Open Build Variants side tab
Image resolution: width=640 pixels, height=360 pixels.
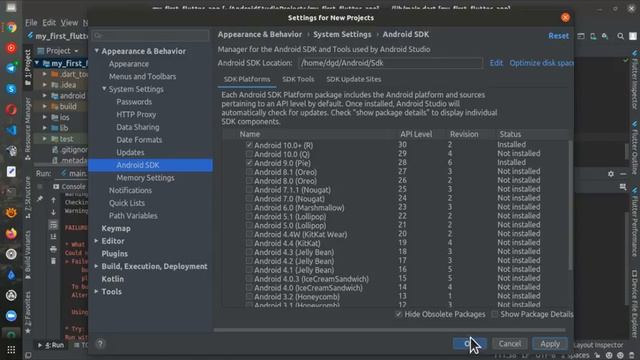click(x=28, y=255)
